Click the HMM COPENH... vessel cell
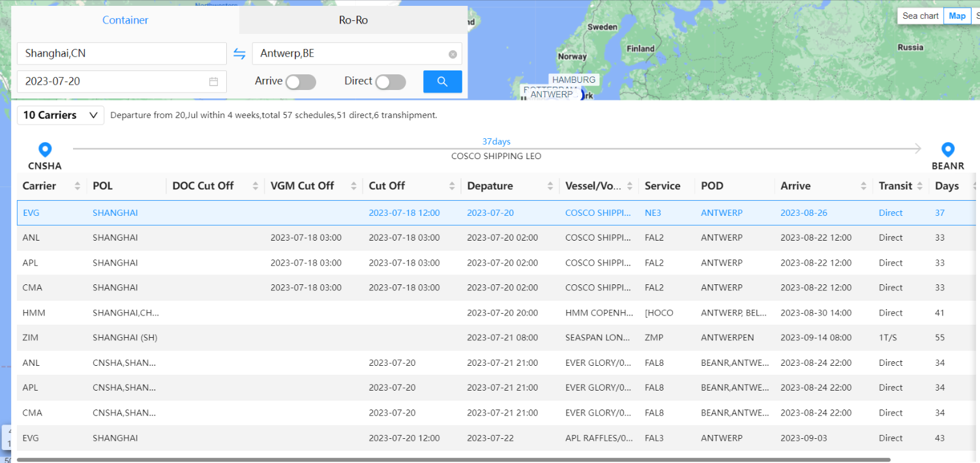Image resolution: width=980 pixels, height=463 pixels. coord(599,312)
